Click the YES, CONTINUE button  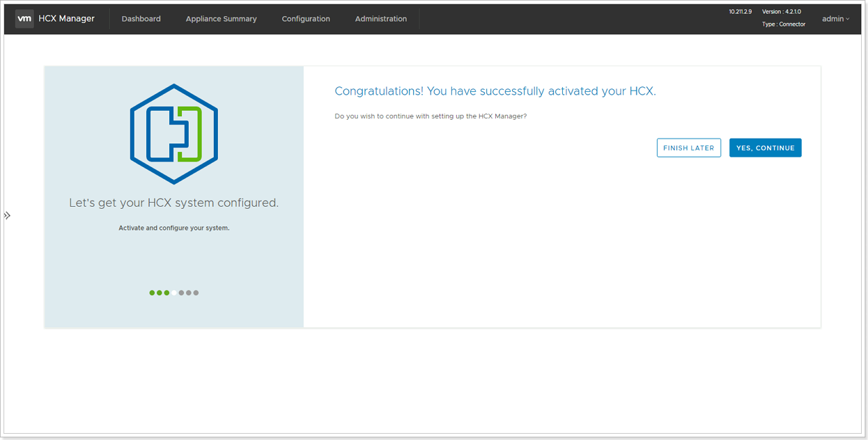[x=765, y=148]
